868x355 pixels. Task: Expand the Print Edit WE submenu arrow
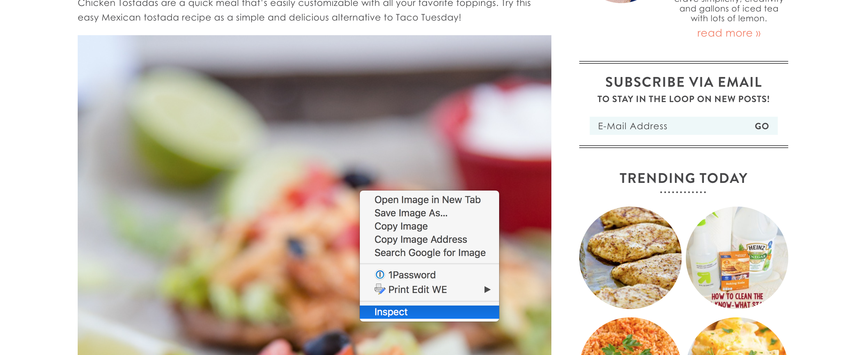point(487,290)
